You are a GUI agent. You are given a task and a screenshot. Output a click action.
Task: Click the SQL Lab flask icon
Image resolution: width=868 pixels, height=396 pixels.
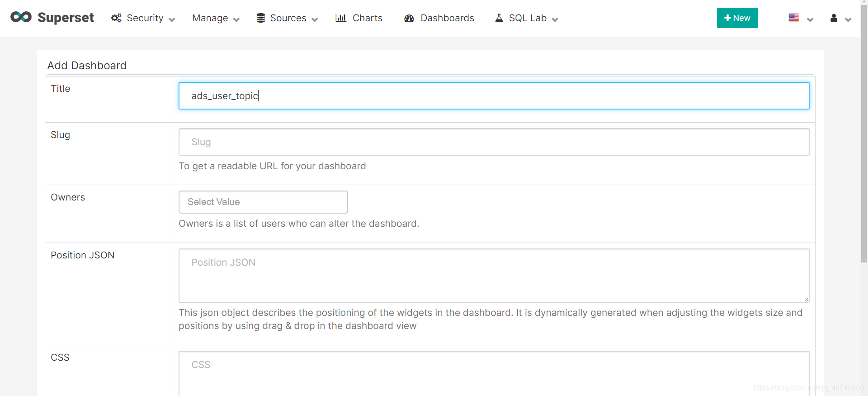(499, 18)
